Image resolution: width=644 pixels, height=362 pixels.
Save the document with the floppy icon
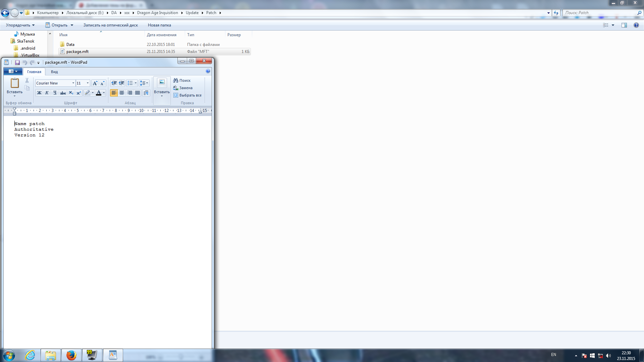(17, 62)
